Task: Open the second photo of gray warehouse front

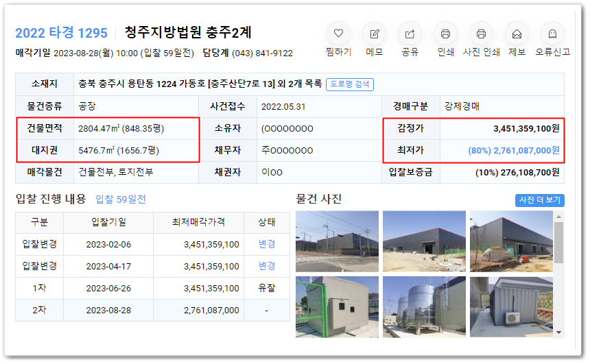Action: [424, 241]
